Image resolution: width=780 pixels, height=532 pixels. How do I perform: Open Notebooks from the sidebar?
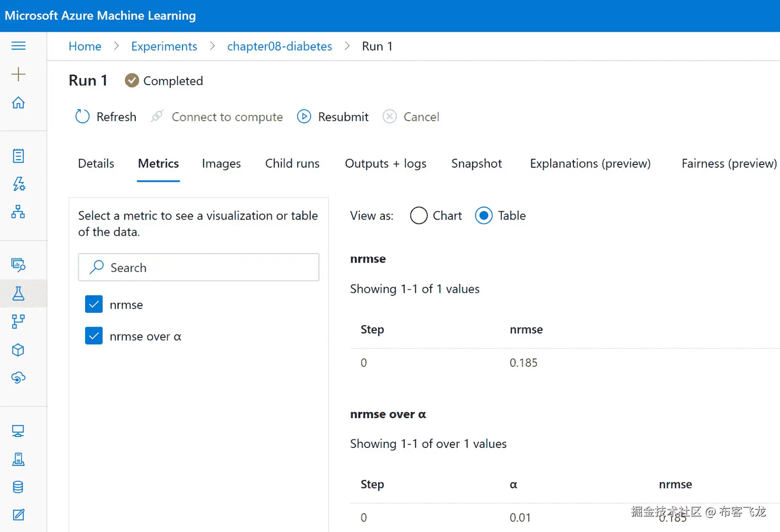pos(18,155)
